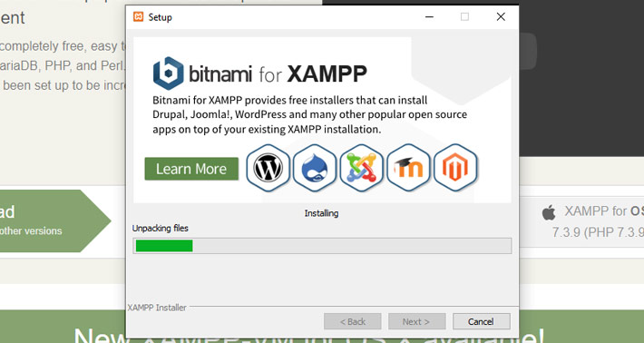Viewport: 644px width, 343px height.
Task: Cancel the XAMPP installation
Action: coord(482,321)
